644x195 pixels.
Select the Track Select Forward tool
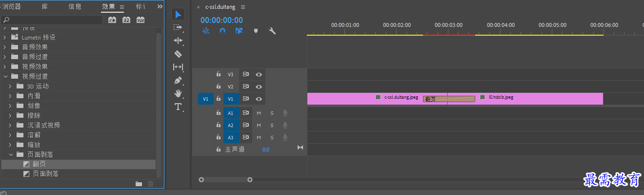(x=178, y=27)
